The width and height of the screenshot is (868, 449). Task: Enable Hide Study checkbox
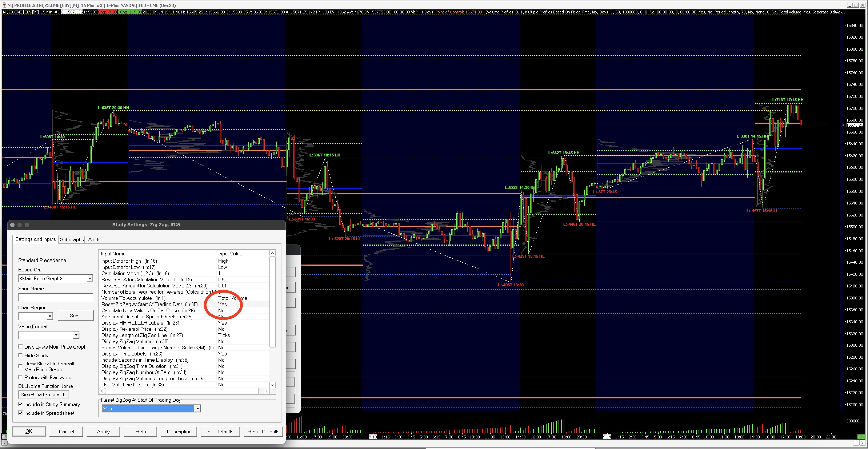(21, 355)
